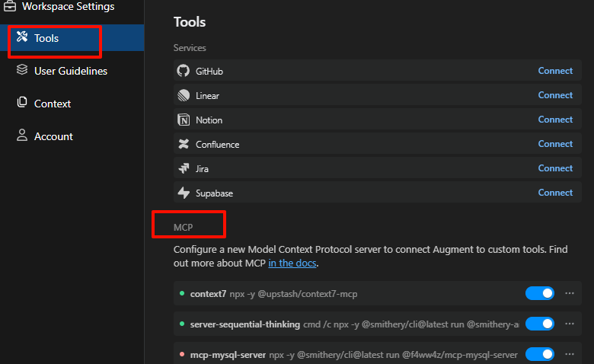Click the 'npx -y @upstash/context7-mcp' command text

294,294
